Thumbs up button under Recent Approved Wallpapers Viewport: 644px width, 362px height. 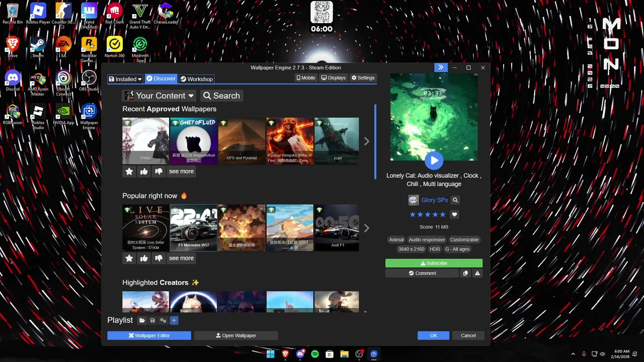pos(144,171)
